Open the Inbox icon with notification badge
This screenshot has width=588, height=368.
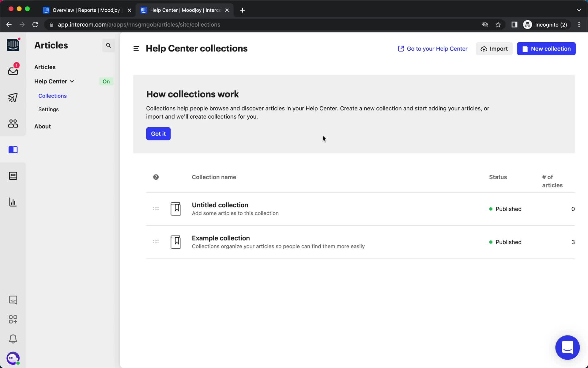coord(13,70)
